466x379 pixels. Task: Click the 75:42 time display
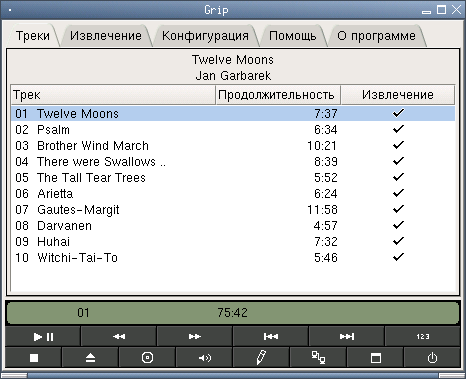232,313
